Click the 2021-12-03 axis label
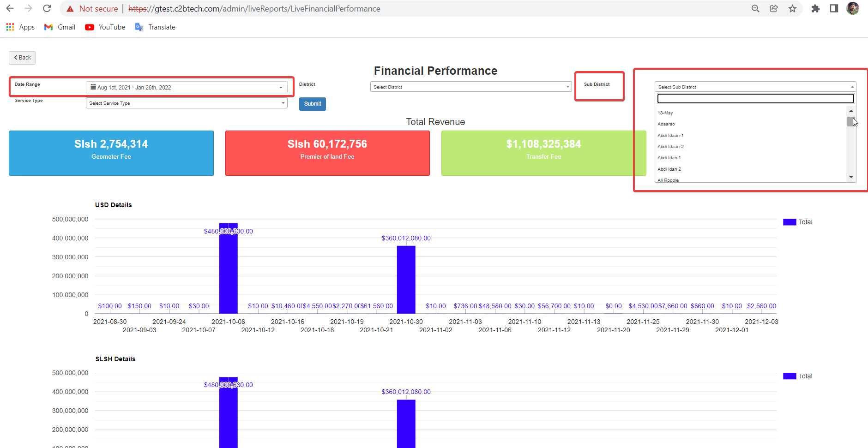Image resolution: width=868 pixels, height=448 pixels. [x=761, y=322]
